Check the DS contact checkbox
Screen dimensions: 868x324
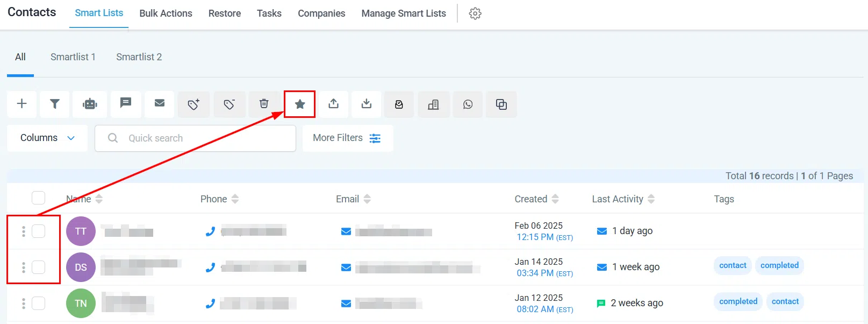point(38,267)
